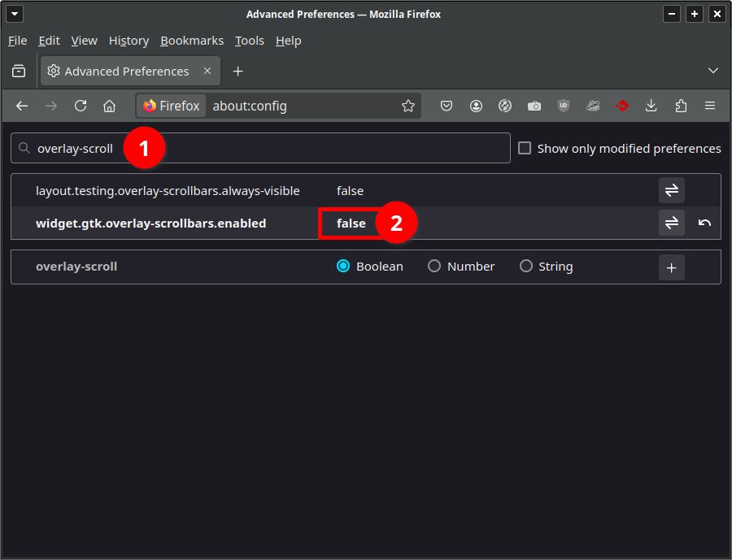The height and width of the screenshot is (560, 732).
Task: Reset widget.gtk.overlay-scrollbars.enabled to default
Action: point(704,223)
